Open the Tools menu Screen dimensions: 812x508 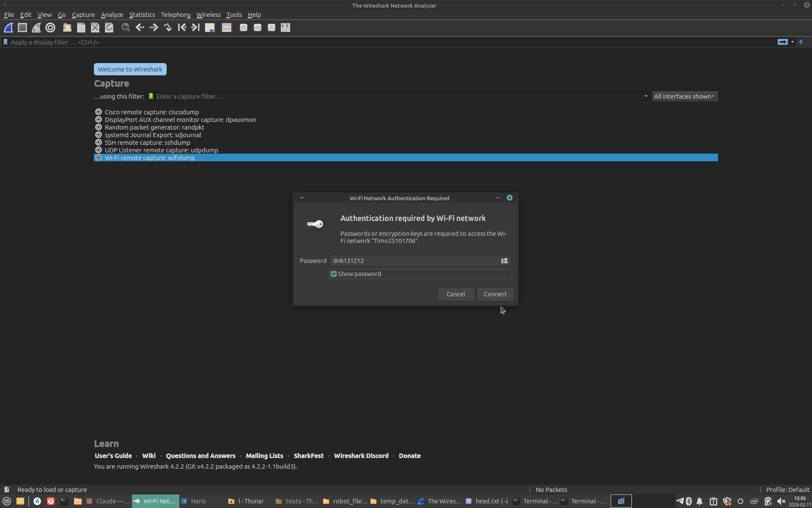(234, 15)
